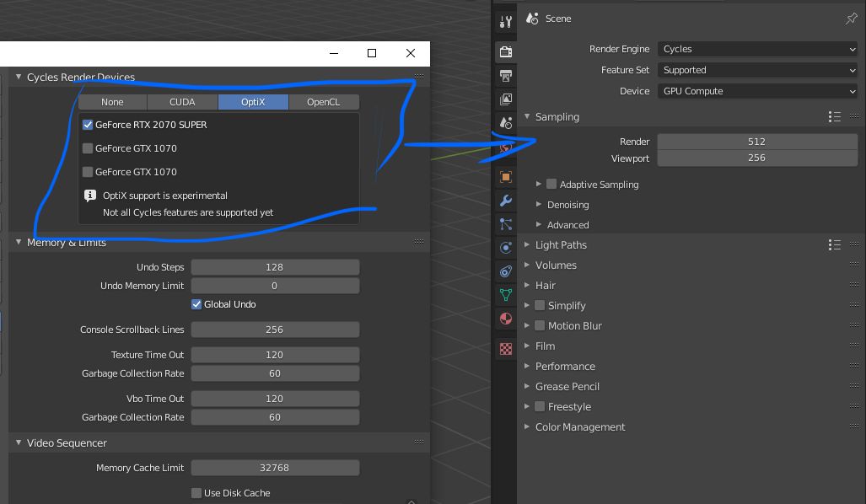
Task: Grab Cycles Render Devices panel drag handle
Action: click(418, 76)
